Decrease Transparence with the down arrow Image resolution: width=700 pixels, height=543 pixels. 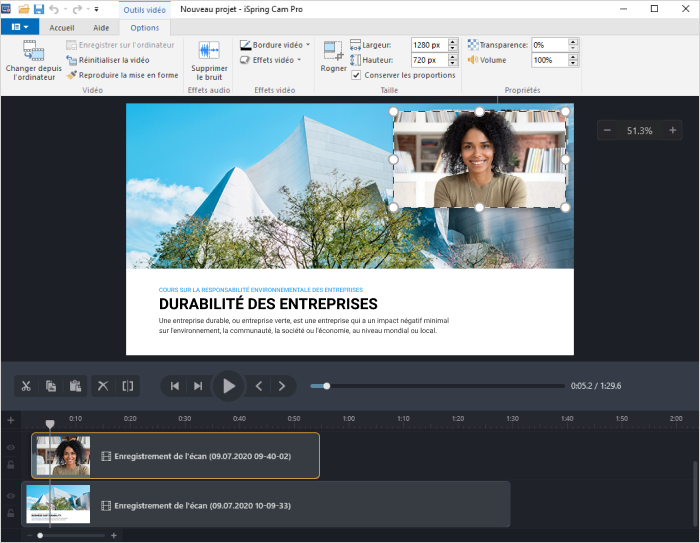coord(573,48)
